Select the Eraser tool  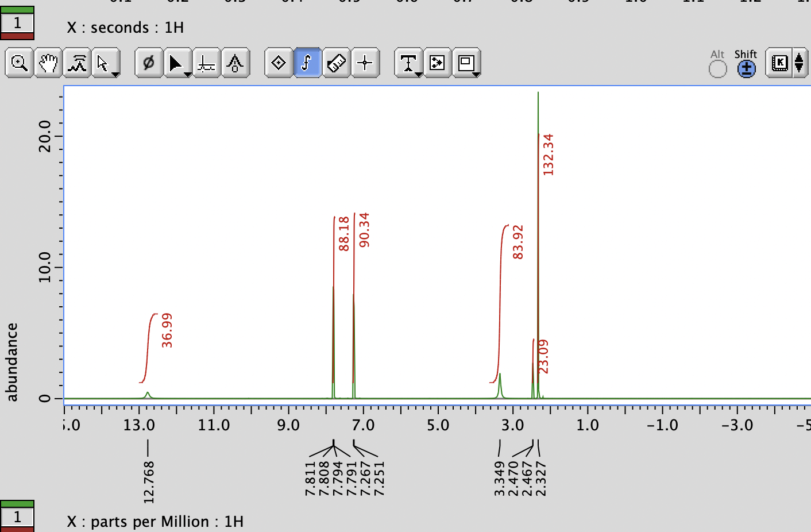(x=336, y=63)
